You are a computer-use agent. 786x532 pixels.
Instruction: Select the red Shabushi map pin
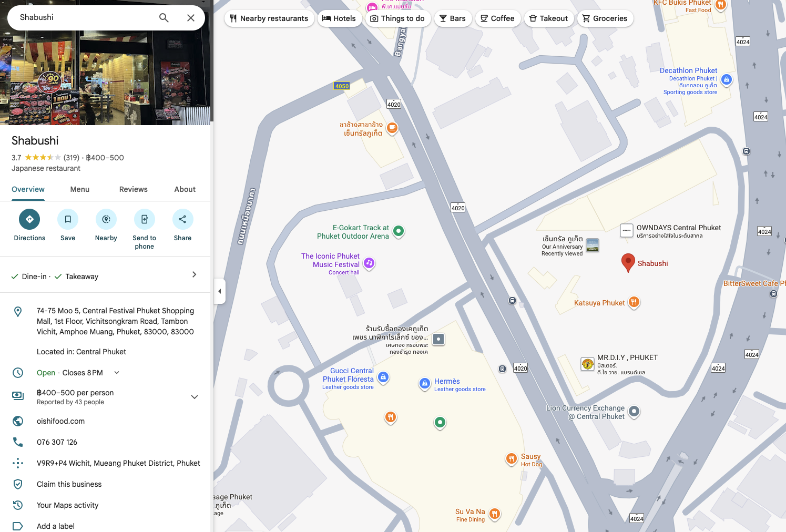click(x=628, y=263)
